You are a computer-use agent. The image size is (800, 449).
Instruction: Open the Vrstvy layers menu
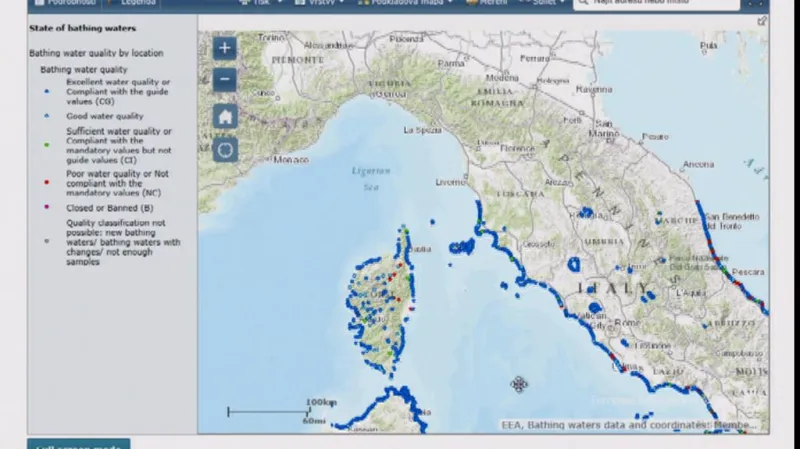pos(319,3)
